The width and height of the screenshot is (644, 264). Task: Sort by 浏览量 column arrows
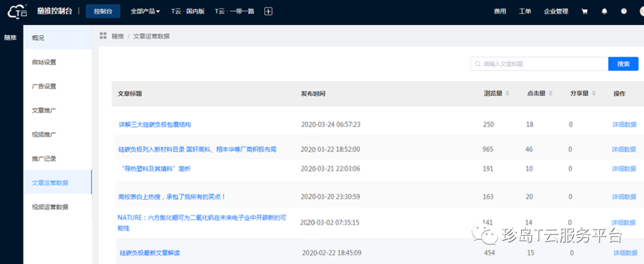pos(507,94)
